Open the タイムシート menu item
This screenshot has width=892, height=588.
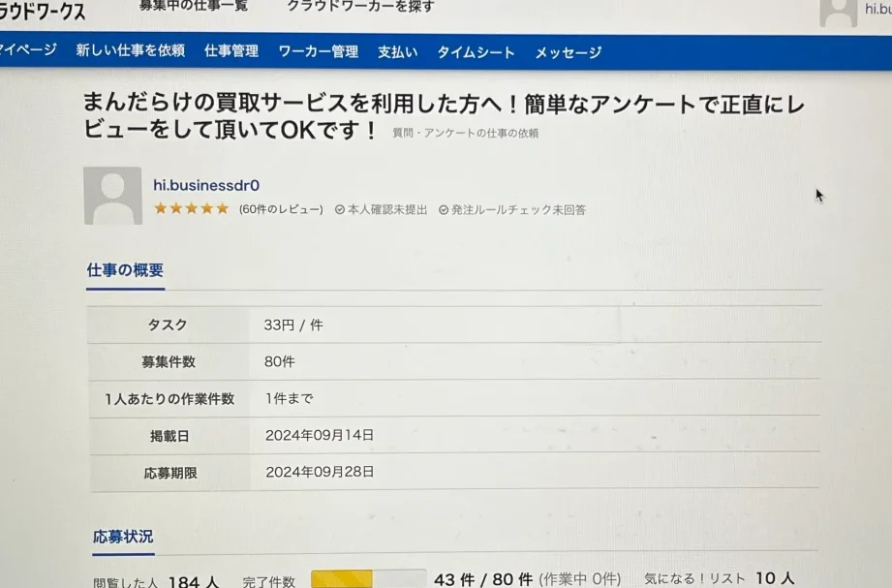coord(476,52)
